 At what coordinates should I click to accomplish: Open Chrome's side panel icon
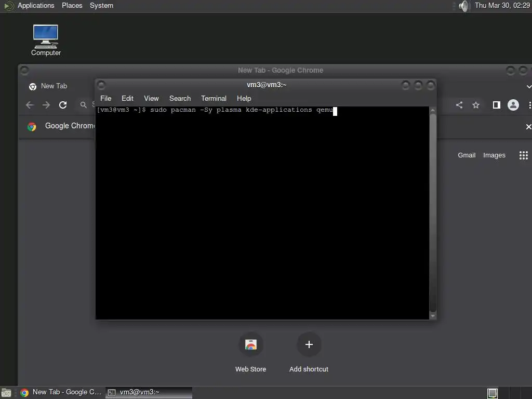[x=496, y=105]
